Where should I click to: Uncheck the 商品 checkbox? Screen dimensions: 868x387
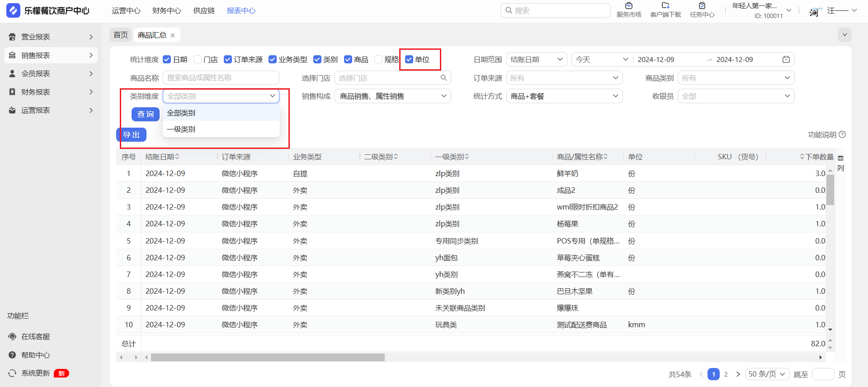click(348, 59)
